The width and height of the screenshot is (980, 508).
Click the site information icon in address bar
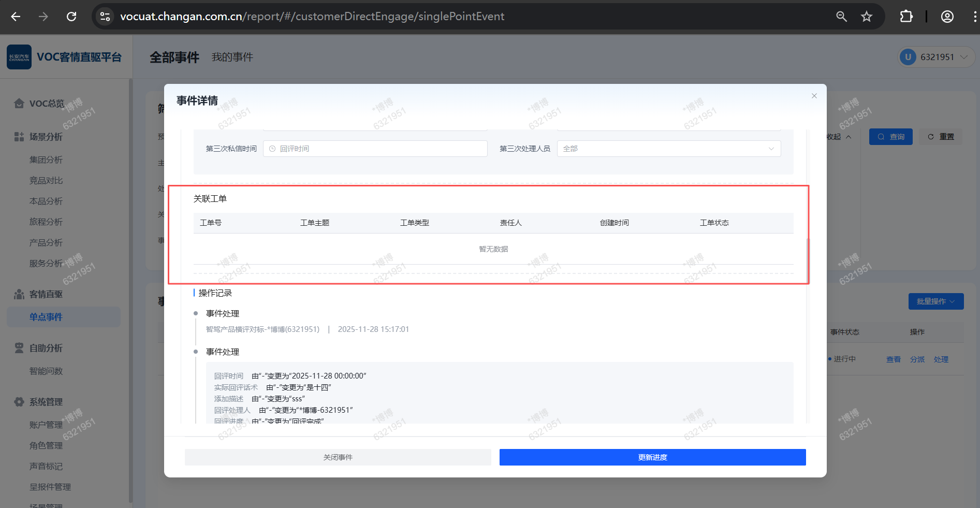point(105,17)
